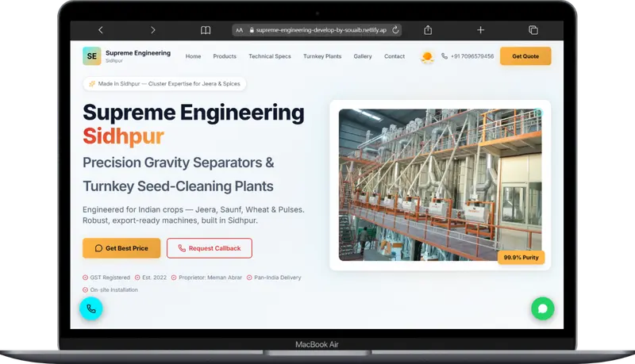Viewport: 635px width, 364px height.
Task: Go forward with the browser forward arrow
Action: pyautogui.click(x=152, y=30)
